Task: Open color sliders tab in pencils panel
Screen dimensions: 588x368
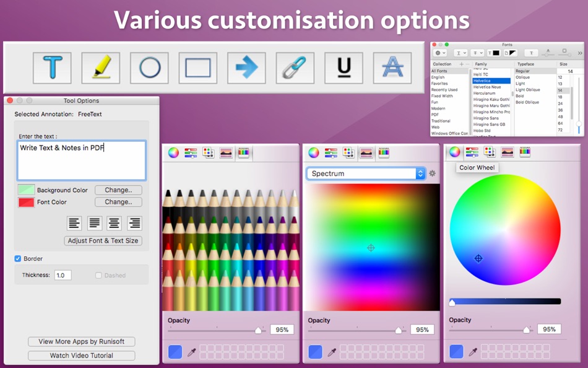Action: coord(191,152)
